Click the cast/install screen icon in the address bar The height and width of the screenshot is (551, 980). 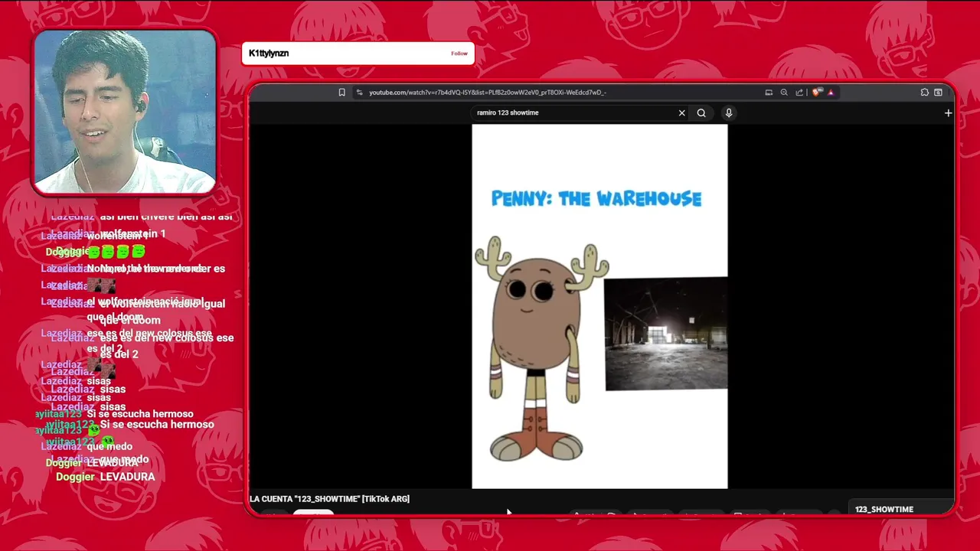(769, 93)
